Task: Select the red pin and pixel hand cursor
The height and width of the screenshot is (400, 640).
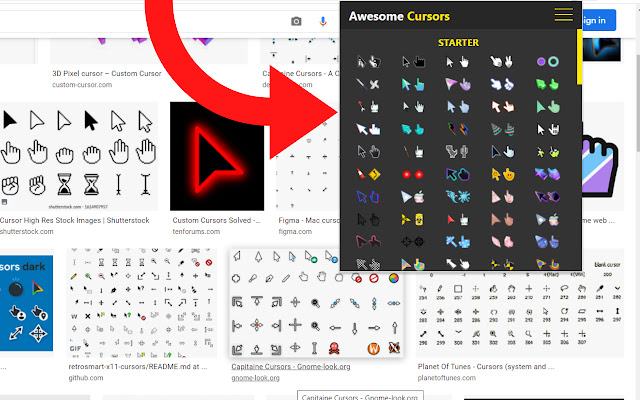Action: (x=368, y=107)
